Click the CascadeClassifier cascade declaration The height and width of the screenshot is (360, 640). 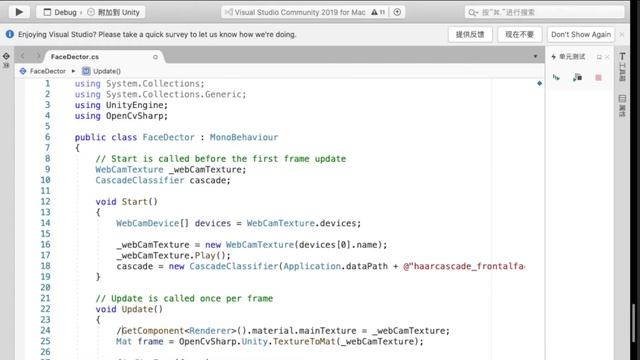(x=163, y=180)
